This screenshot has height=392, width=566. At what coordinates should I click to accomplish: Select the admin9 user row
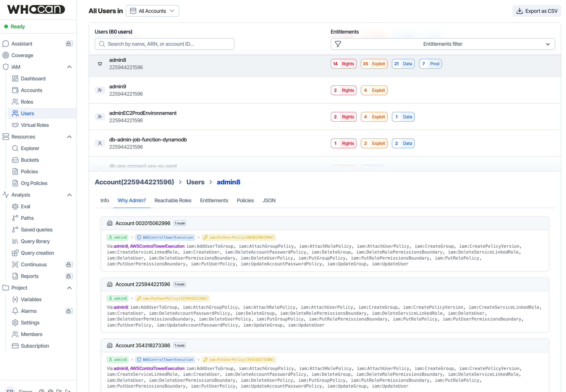pos(325,90)
